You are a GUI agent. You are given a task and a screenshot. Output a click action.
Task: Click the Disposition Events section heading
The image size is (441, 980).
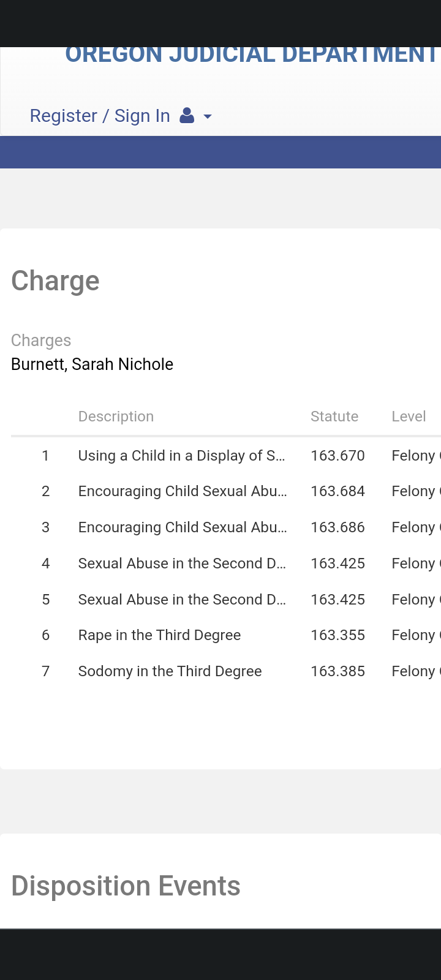pyautogui.click(x=126, y=886)
